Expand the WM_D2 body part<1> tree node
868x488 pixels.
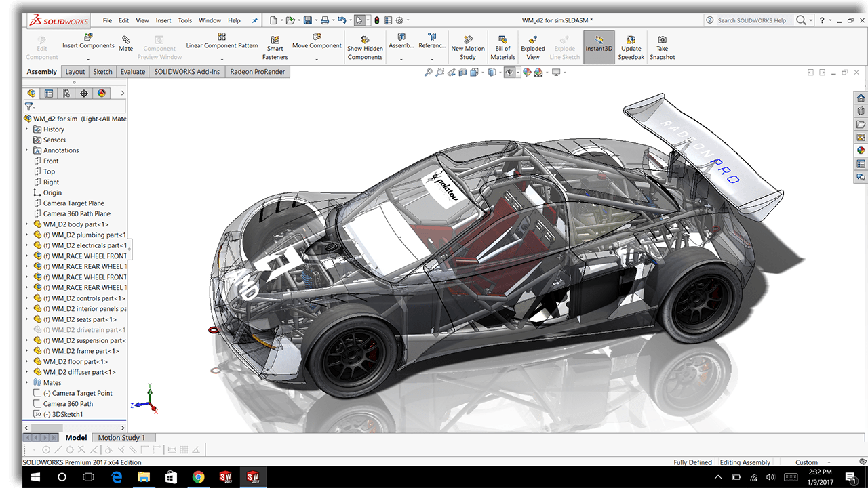27,224
